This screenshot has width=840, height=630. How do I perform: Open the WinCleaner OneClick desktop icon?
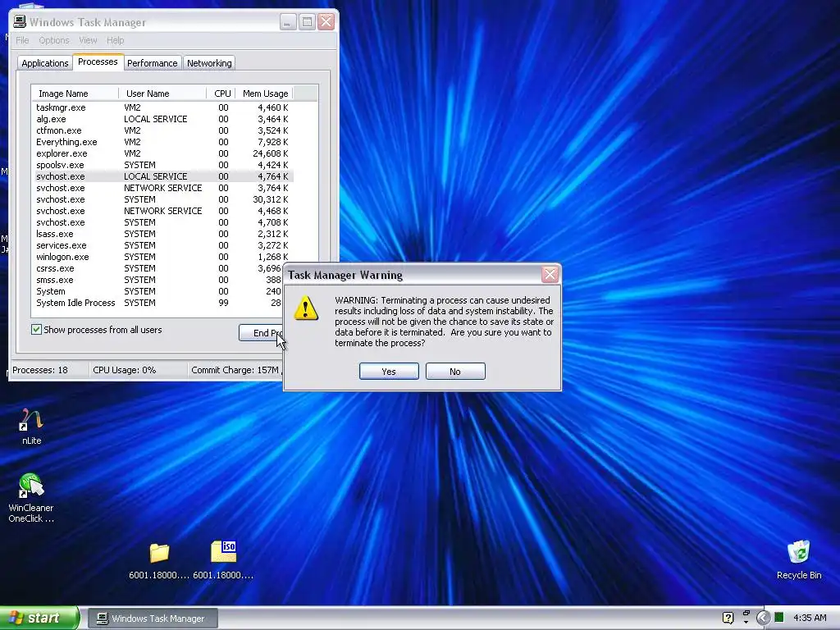coord(31,497)
